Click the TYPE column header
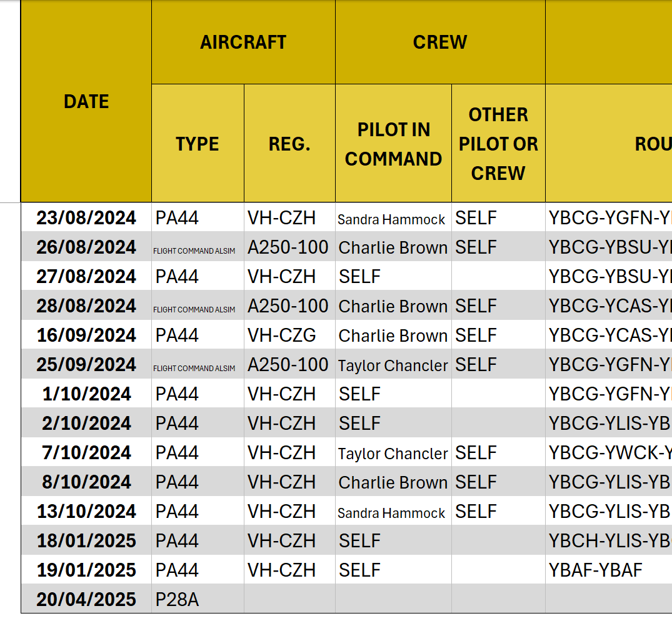Screen dimensions: 672x636 click(x=198, y=144)
